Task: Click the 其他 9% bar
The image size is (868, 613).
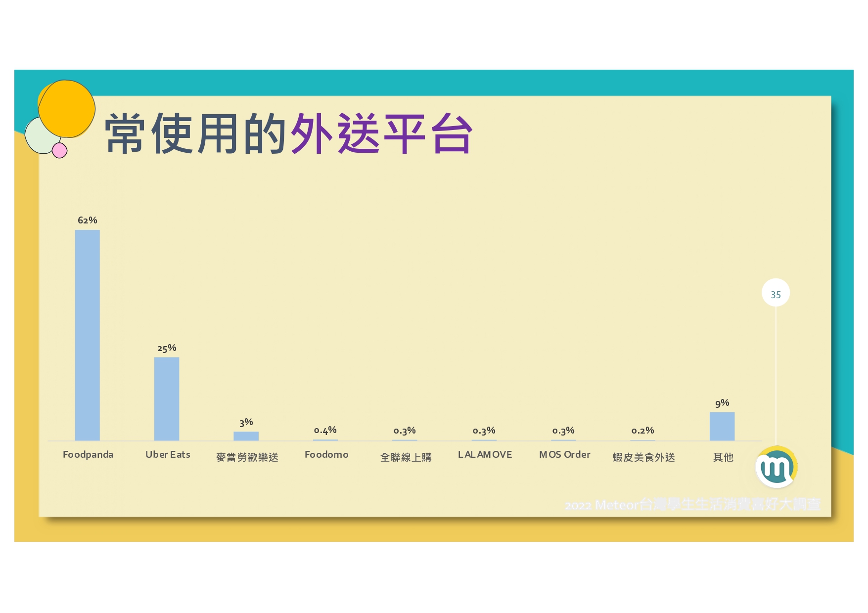Action: click(x=722, y=426)
